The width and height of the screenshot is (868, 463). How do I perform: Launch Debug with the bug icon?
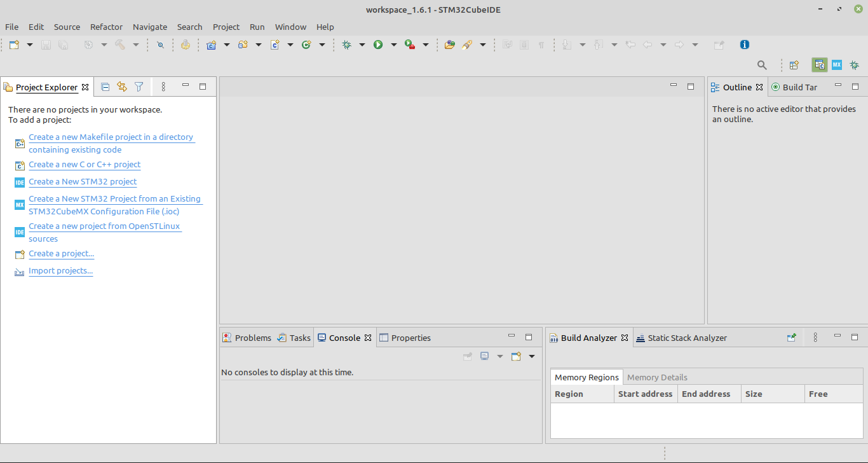click(x=346, y=45)
